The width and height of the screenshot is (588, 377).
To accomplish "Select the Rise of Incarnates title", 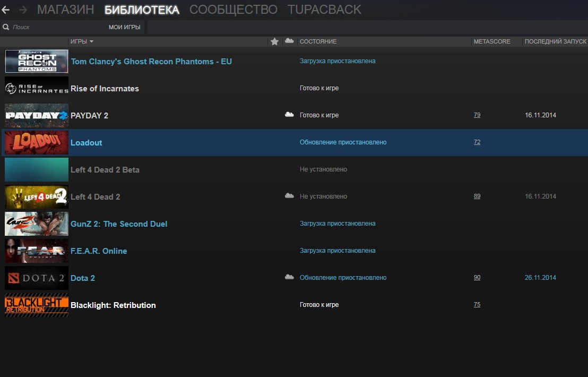I will [x=105, y=89].
